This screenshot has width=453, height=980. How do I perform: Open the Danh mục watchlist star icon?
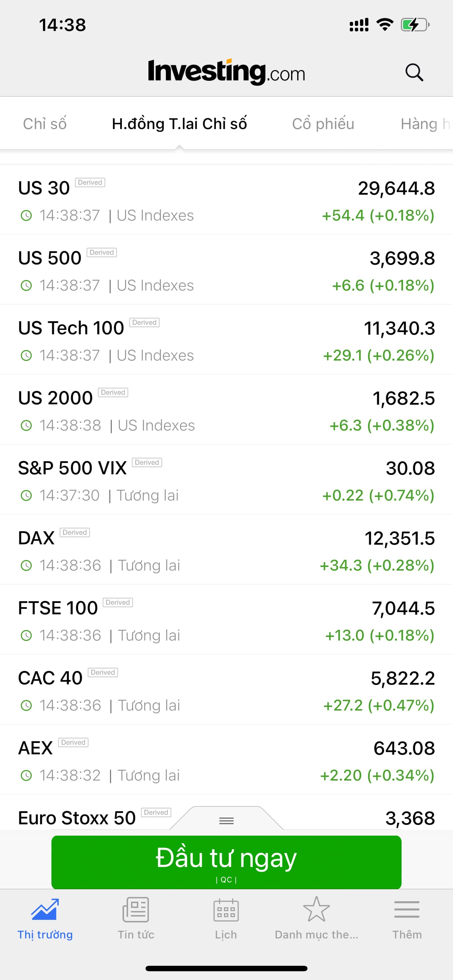(316, 910)
